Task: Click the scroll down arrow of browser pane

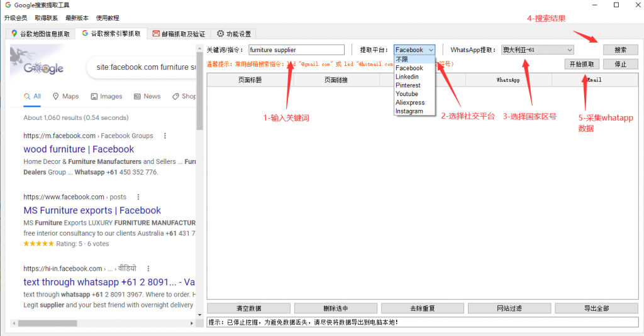Action: click(199, 315)
